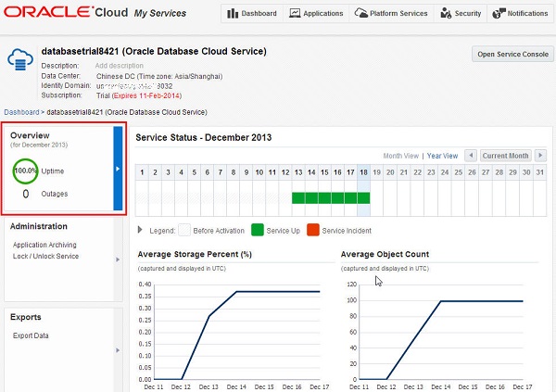Click the Current Month button

click(x=505, y=156)
